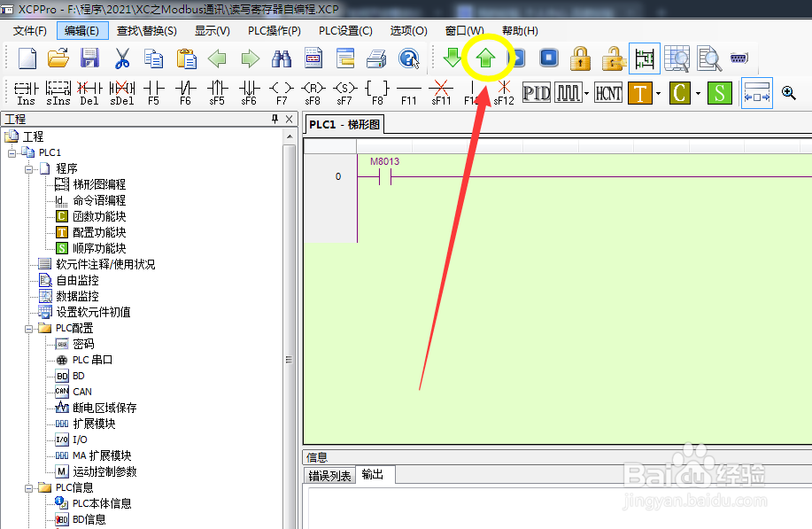Open the serial port settings icon
The width and height of the screenshot is (812, 529).
point(739,58)
